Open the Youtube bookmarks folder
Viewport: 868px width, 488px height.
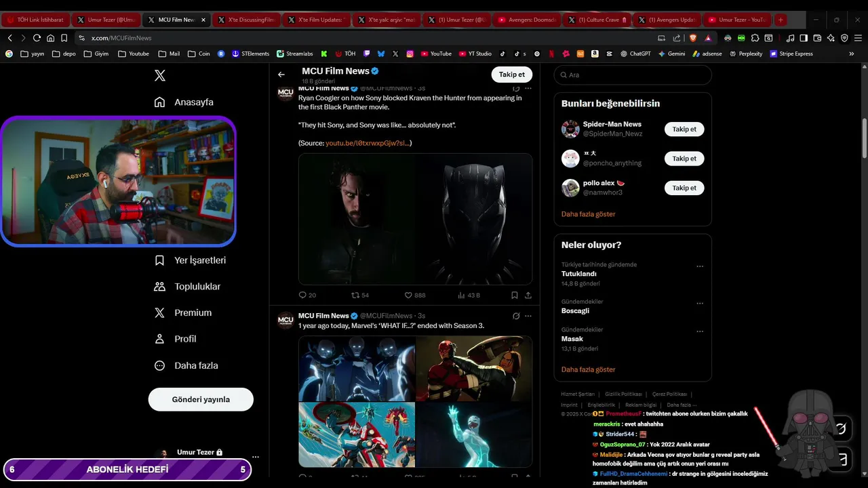pos(134,54)
